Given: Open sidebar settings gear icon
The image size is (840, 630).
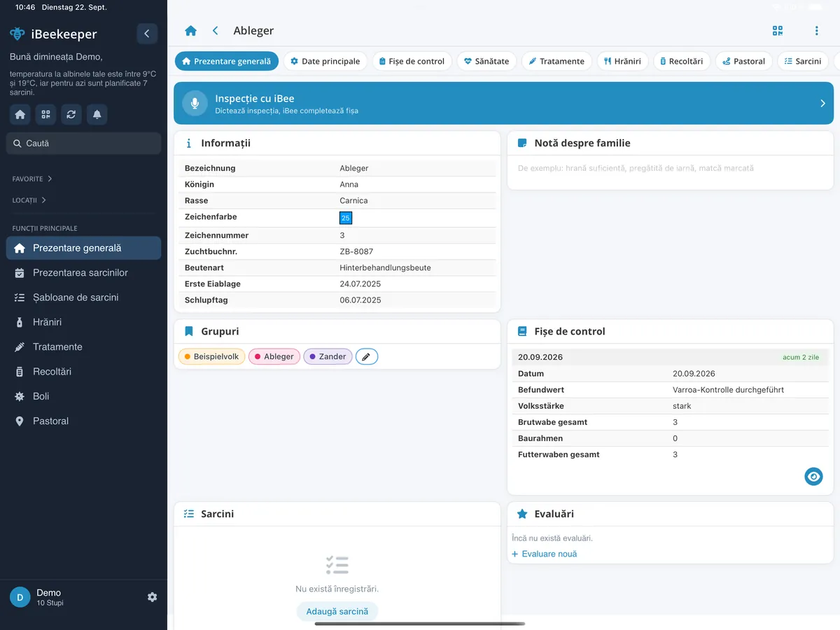Looking at the screenshot, I should pos(152,597).
